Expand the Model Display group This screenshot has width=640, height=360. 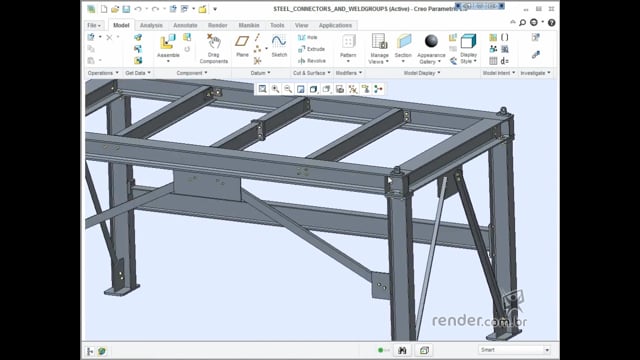(x=422, y=73)
